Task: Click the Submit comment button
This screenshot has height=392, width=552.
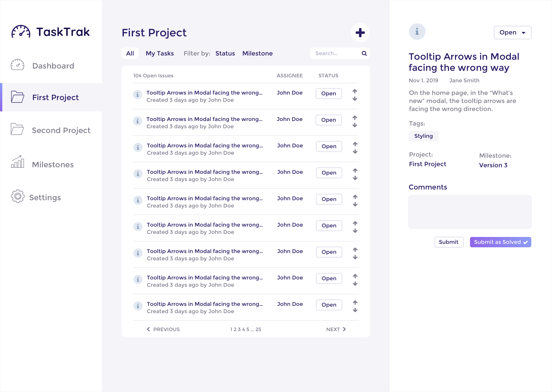Action: pos(449,242)
